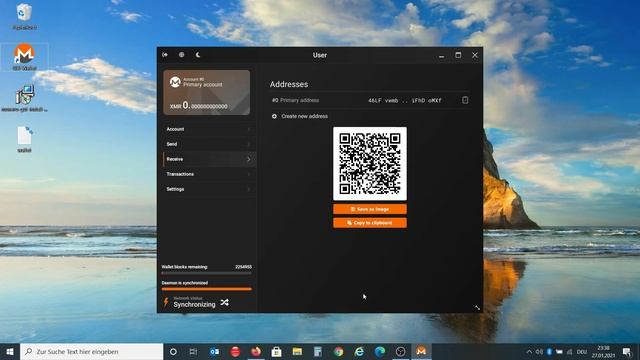Copy the QR code to clipboard
The image size is (640, 360).
(x=370, y=223)
